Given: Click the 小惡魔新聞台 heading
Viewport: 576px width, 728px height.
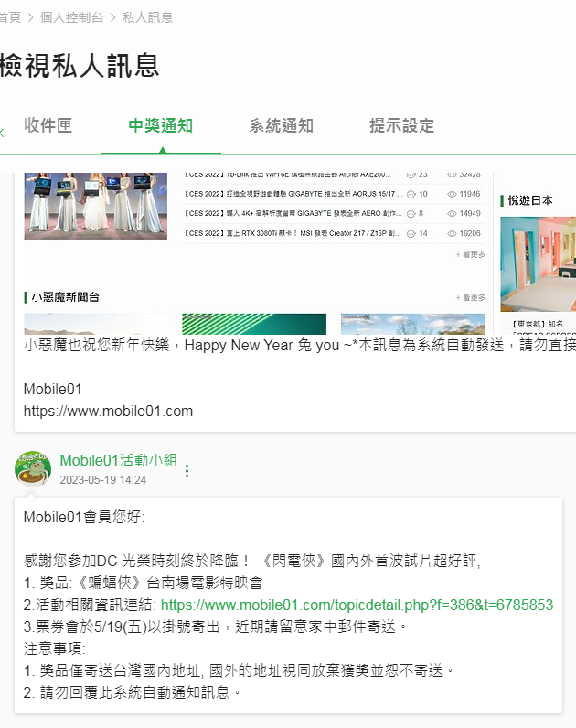Looking at the screenshot, I should (66, 297).
